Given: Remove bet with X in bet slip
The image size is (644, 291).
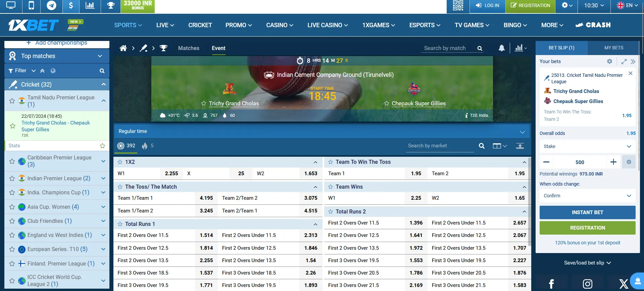Looking at the screenshot, I should tap(631, 73).
